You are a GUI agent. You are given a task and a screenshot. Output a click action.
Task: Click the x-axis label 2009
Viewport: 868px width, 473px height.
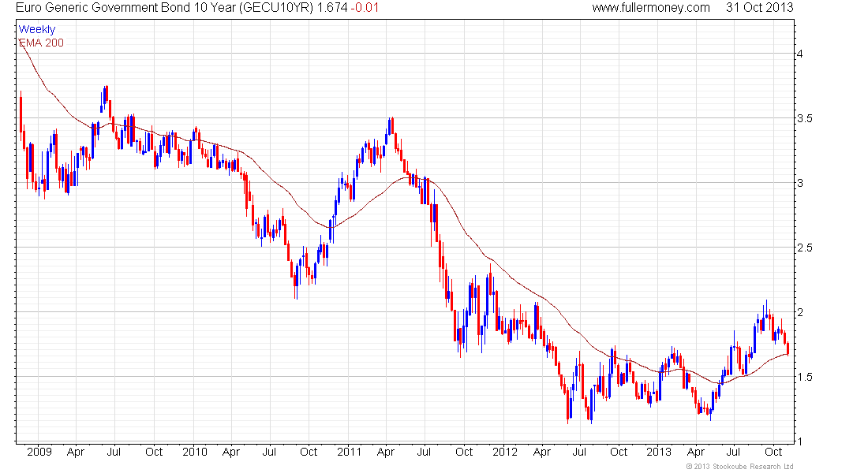point(39,452)
